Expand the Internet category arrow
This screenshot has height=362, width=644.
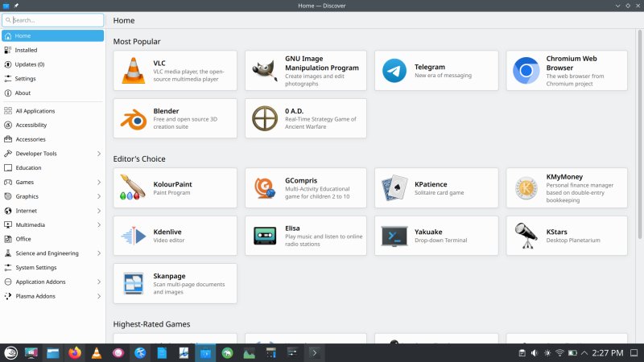99,211
